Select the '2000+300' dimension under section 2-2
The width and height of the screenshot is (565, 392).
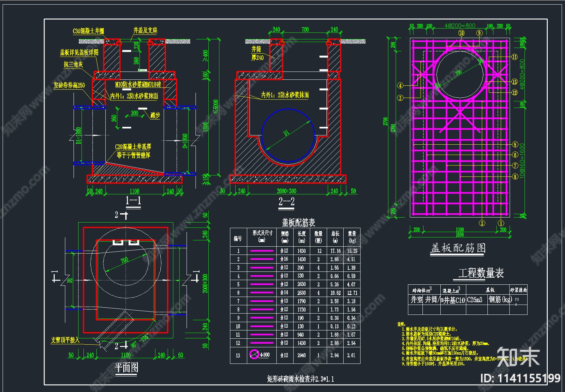[x=286, y=191]
